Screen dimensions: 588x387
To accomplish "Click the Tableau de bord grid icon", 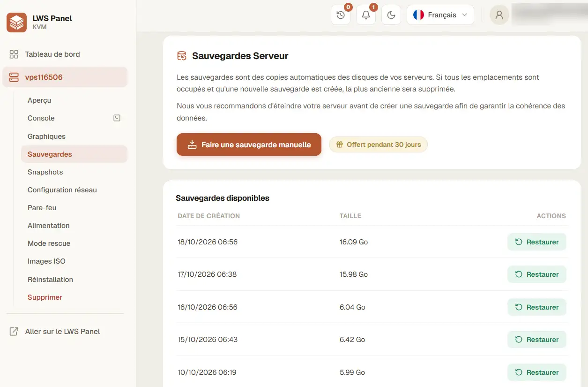I will pos(14,54).
